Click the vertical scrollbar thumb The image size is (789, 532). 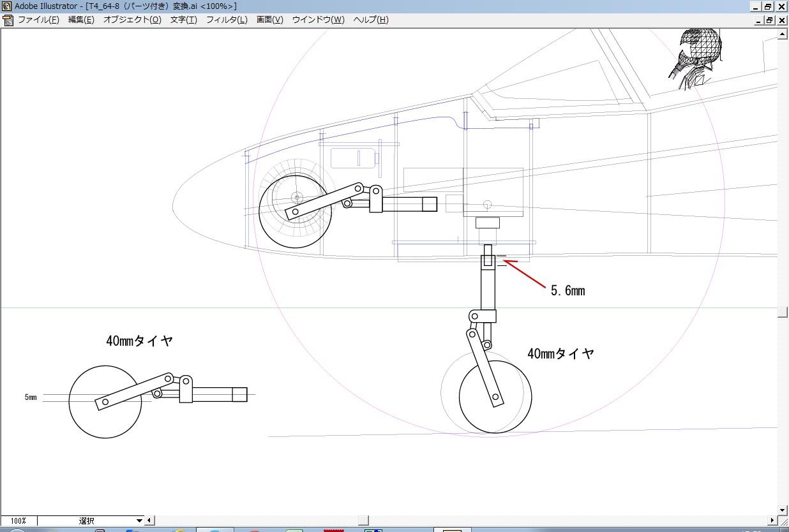click(x=783, y=312)
